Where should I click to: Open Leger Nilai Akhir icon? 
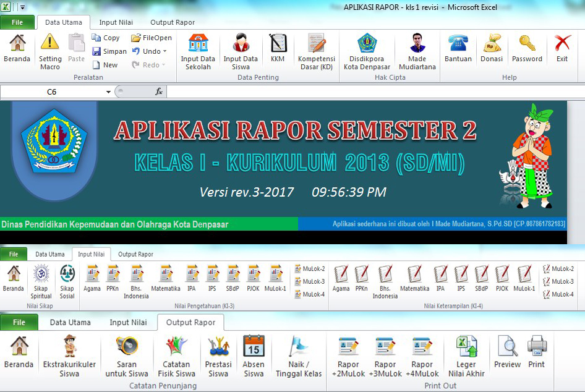(466, 346)
